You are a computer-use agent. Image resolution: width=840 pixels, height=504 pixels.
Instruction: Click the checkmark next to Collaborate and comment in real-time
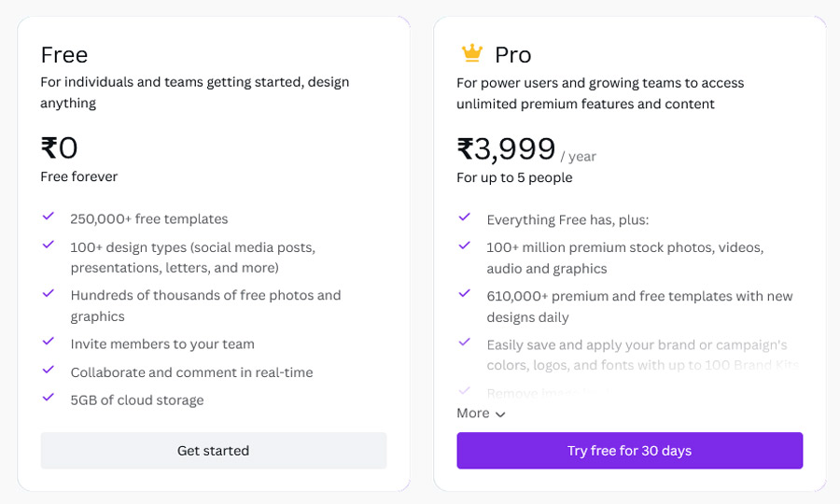click(49, 370)
